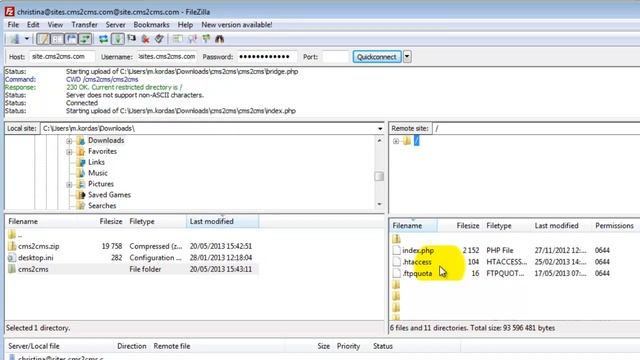The width and height of the screenshot is (640, 360).
Task: Click 'New version available!' menu item
Action: (237, 25)
